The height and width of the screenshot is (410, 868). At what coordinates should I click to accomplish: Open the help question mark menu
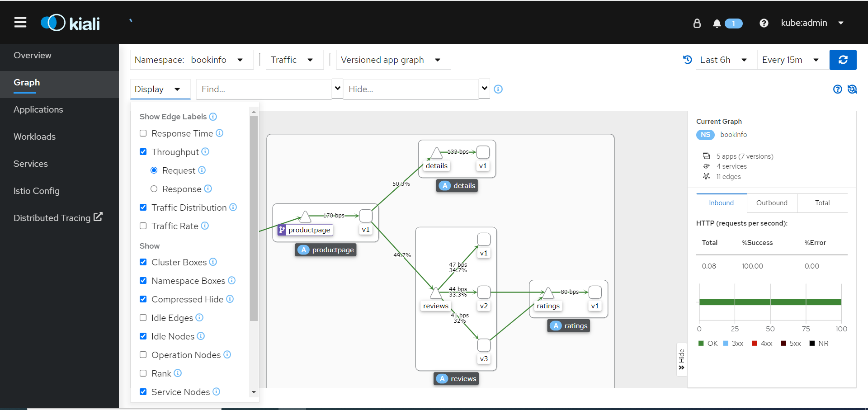[764, 23]
